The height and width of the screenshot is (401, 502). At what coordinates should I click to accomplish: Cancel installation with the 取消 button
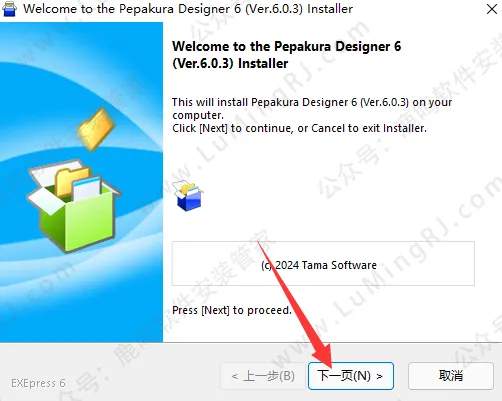click(451, 376)
